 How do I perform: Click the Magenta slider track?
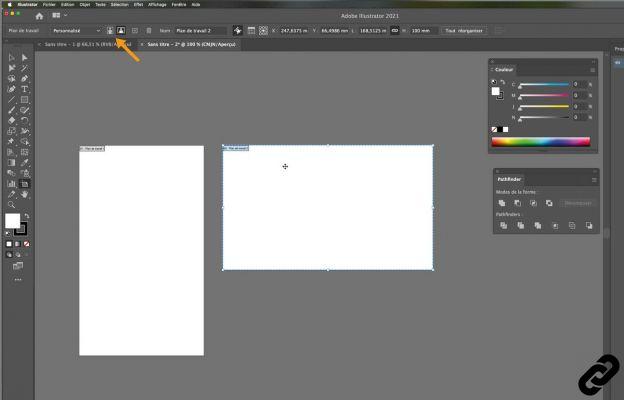544,96
